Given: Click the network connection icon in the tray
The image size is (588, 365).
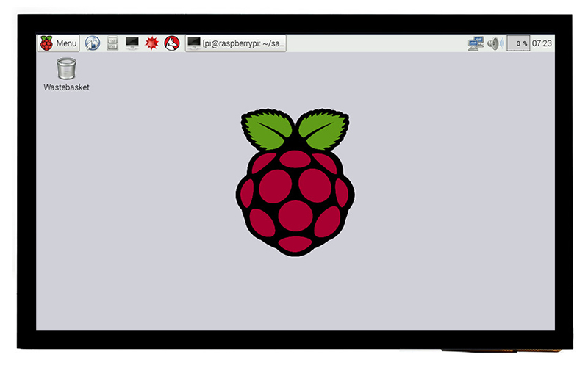Looking at the screenshot, I should (x=476, y=43).
